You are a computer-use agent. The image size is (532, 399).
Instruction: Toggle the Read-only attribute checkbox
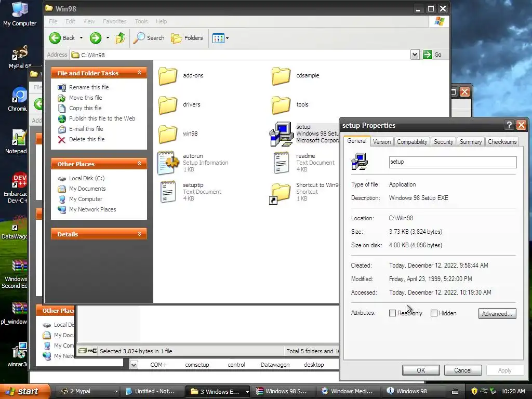(392, 313)
